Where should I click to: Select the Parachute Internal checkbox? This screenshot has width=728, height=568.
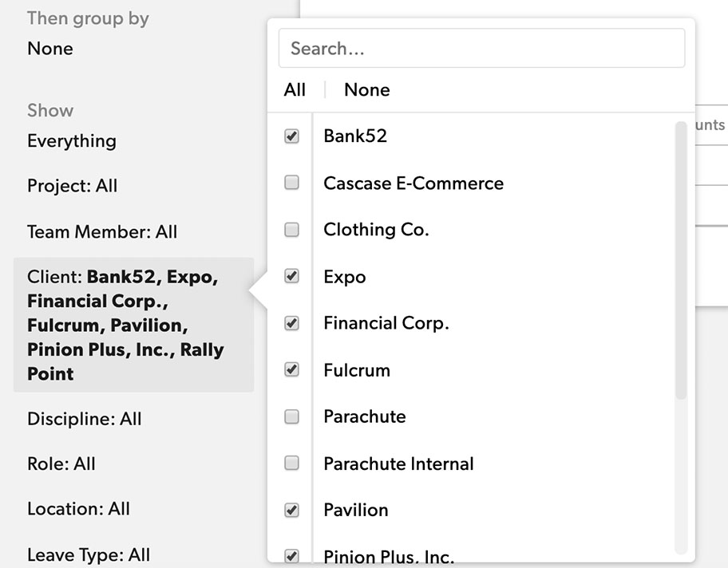coord(291,463)
